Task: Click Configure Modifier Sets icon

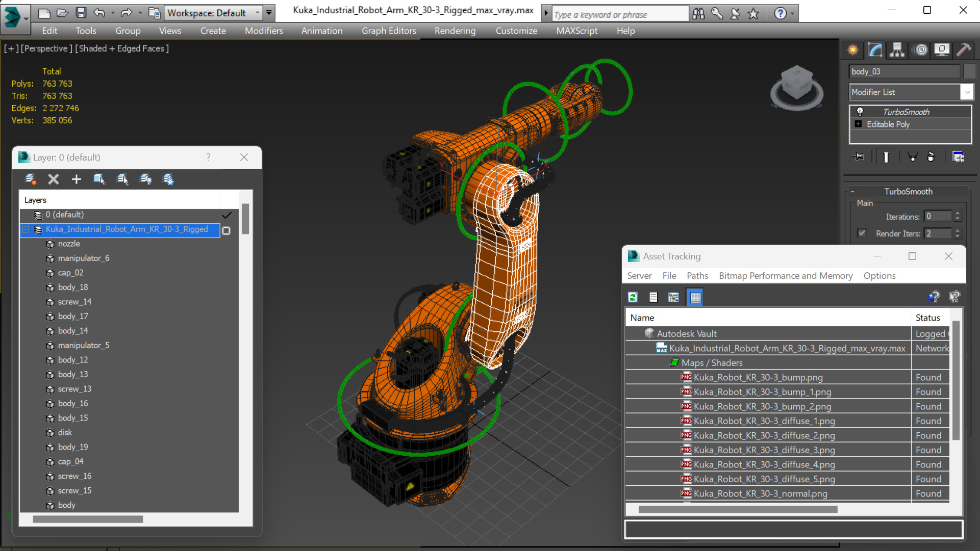Action: coord(959,157)
